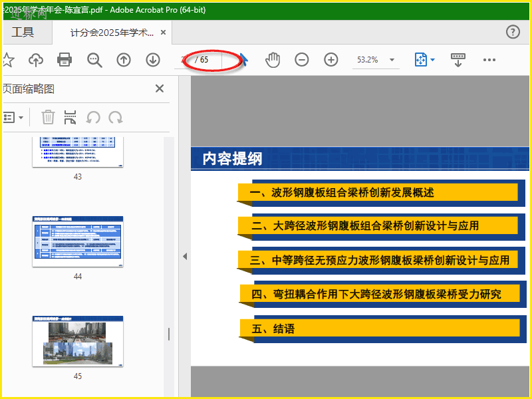
Task: Go to previous page arrow up icon
Action: (x=124, y=60)
